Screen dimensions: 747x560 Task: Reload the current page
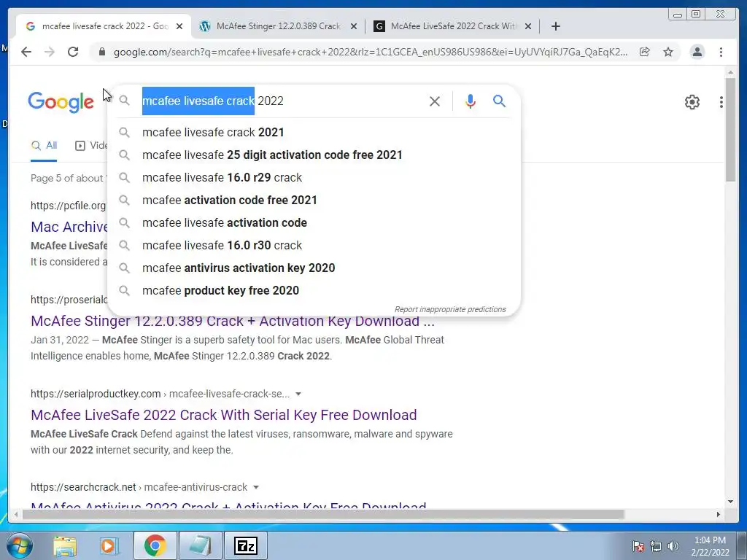[73, 52]
